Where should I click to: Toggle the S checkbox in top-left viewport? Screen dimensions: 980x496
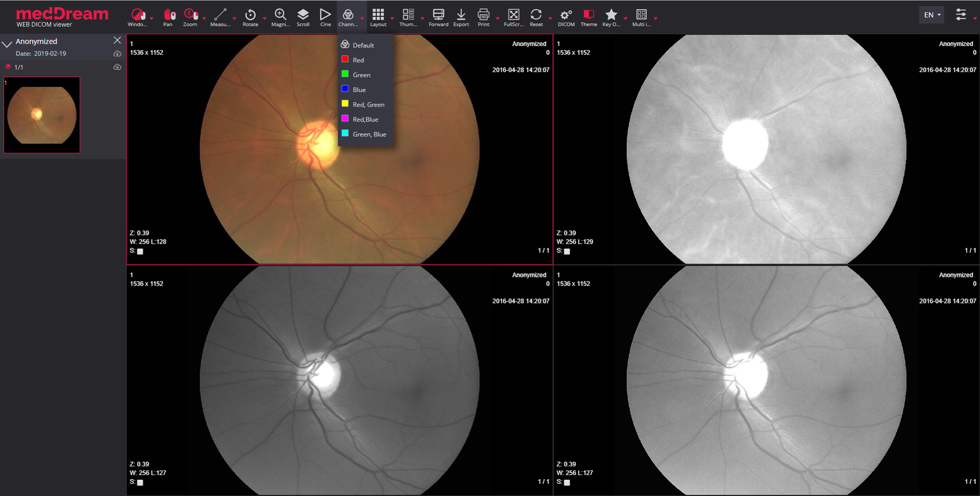[140, 251]
